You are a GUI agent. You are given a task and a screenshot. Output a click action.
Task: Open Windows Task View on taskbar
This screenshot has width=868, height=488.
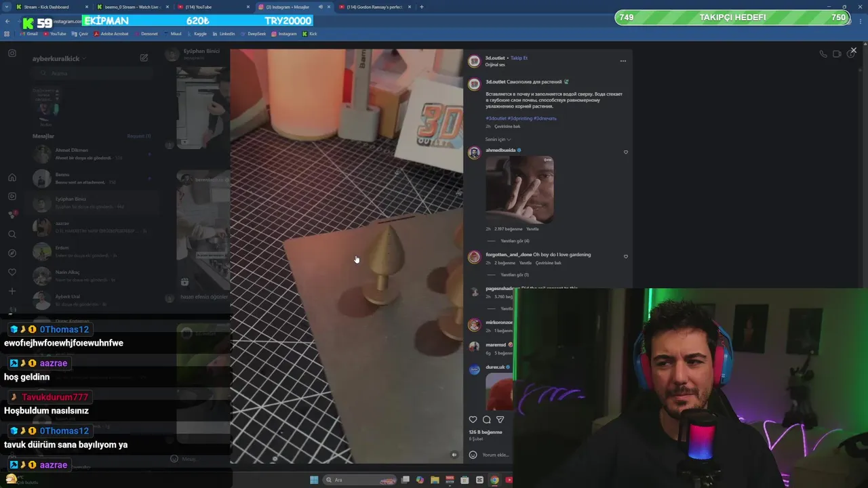[x=405, y=480]
